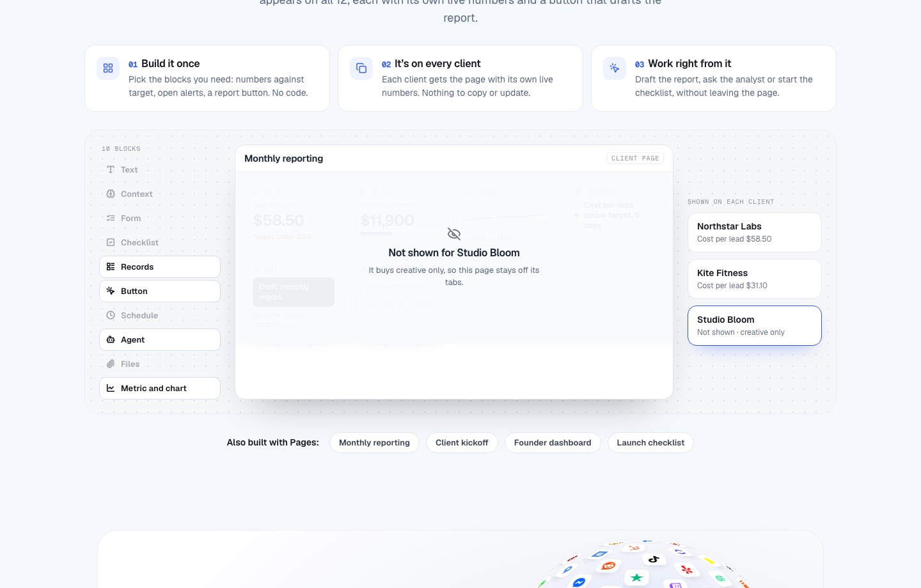Toggle the Form block
Image resolution: width=921 pixels, height=588 pixels.
[x=160, y=218]
